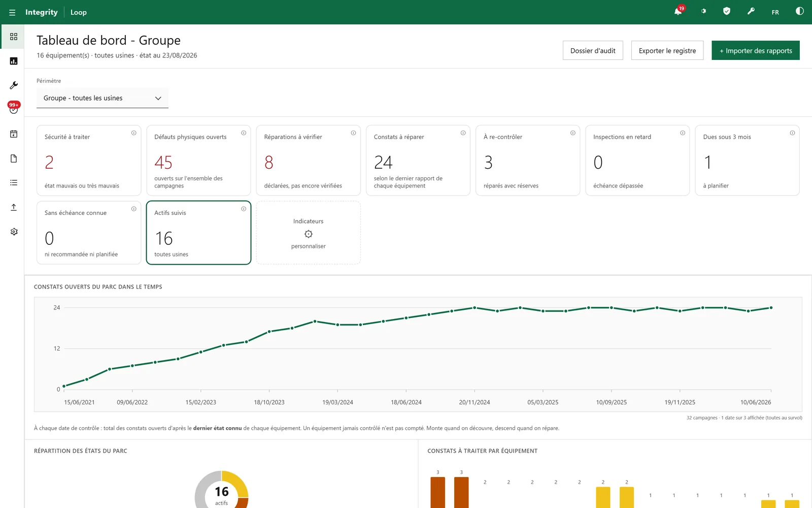The image size is (812, 508).
Task: Open list icon in sidebar
Action: tap(14, 183)
